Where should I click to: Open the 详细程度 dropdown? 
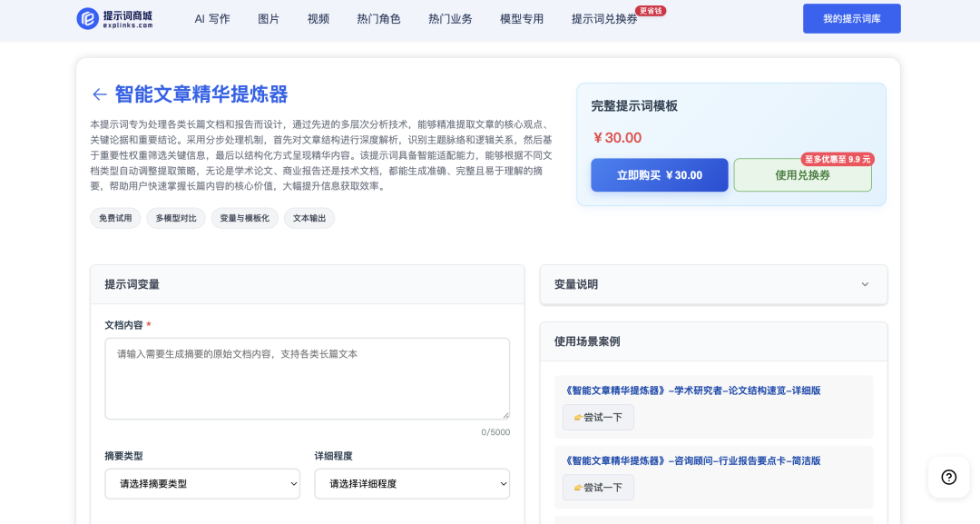pyautogui.click(x=412, y=484)
